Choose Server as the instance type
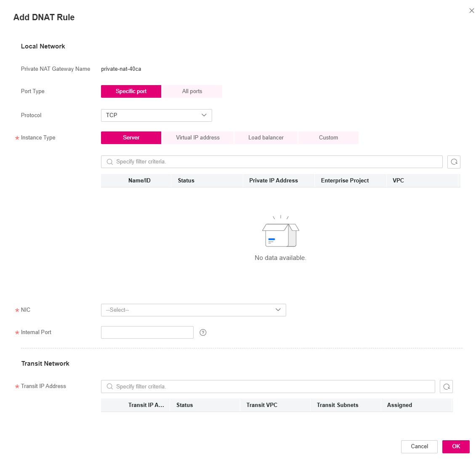This screenshot has height=463, width=476. click(131, 138)
